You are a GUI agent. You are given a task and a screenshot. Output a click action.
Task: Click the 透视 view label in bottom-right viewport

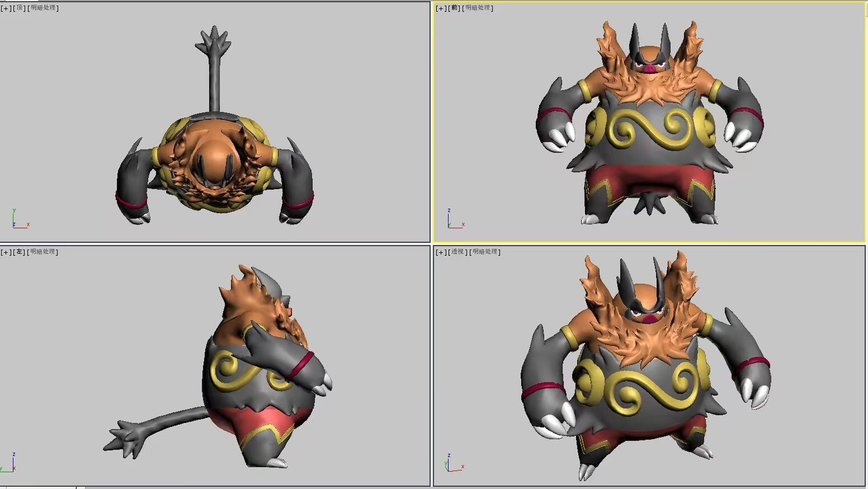point(458,252)
